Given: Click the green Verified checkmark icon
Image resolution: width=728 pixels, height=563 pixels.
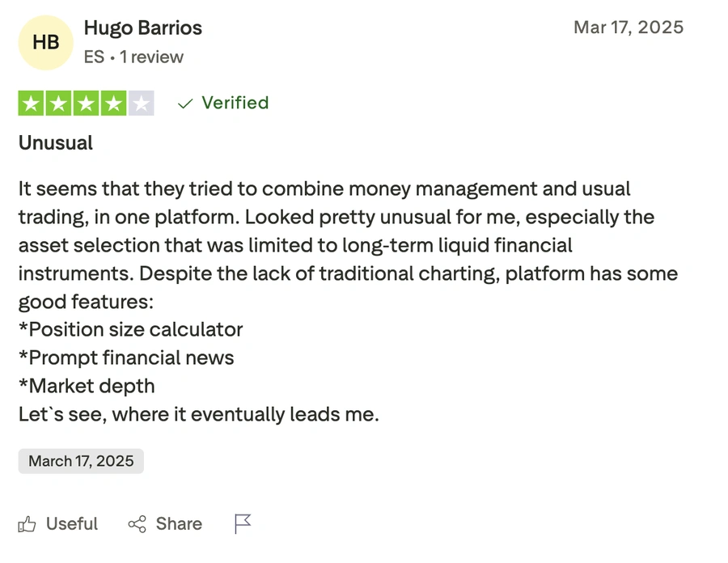Looking at the screenshot, I should (184, 103).
